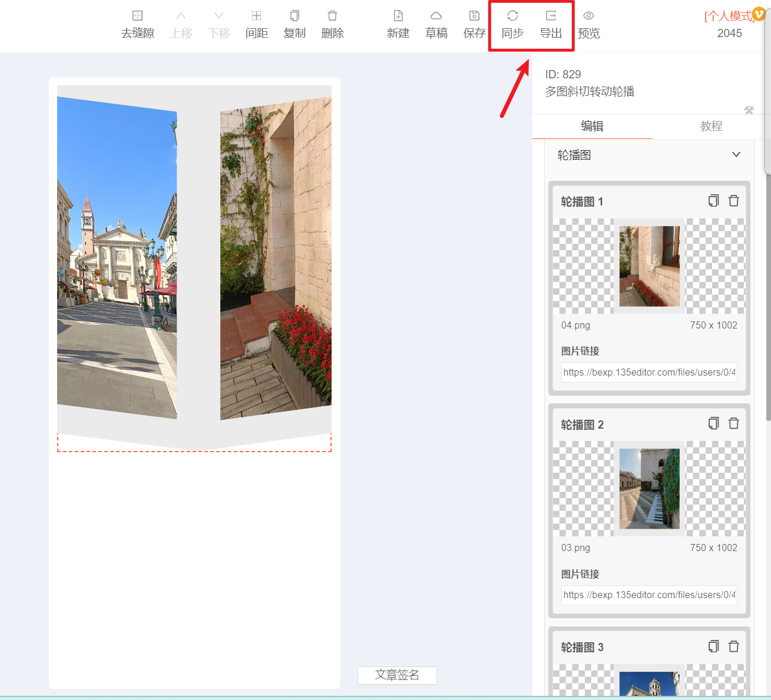The image size is (771, 700).
Task: Click the street scene image in canvas
Action: [117, 258]
